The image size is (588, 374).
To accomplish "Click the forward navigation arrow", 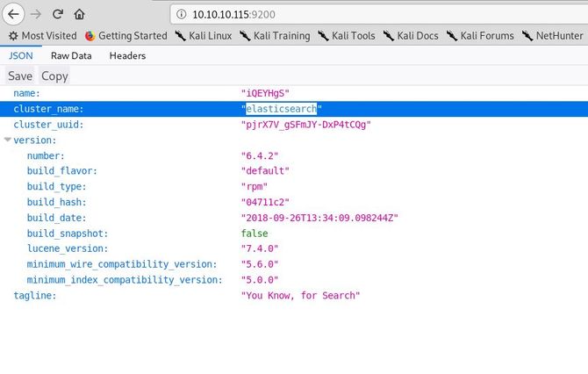I will pos(36,14).
